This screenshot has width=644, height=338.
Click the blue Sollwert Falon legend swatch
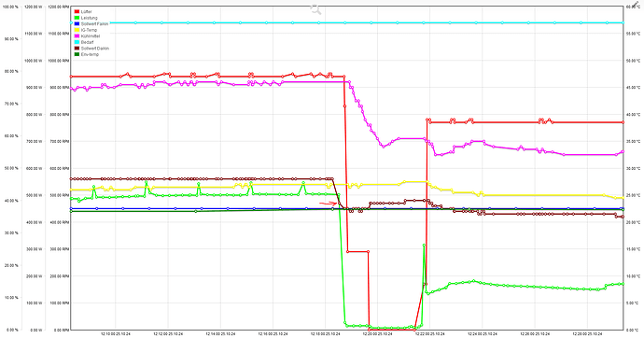(77, 24)
